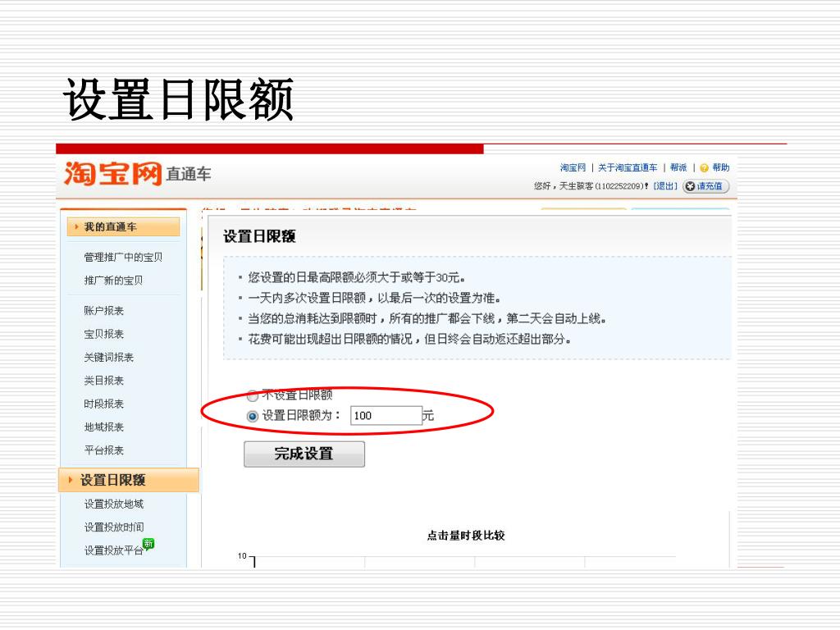
Task: Click the yellow help question-mark icon
Action: click(x=704, y=167)
